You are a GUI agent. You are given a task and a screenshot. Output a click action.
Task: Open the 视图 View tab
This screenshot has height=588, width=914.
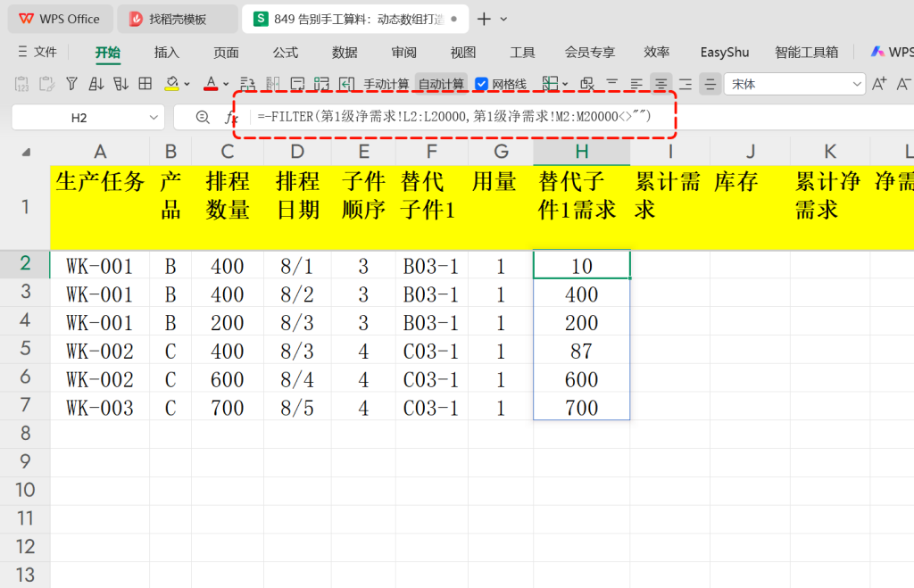coord(463,53)
